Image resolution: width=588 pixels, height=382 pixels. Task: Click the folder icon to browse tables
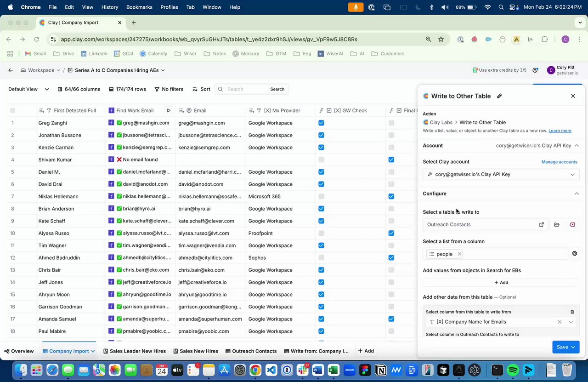click(x=557, y=225)
